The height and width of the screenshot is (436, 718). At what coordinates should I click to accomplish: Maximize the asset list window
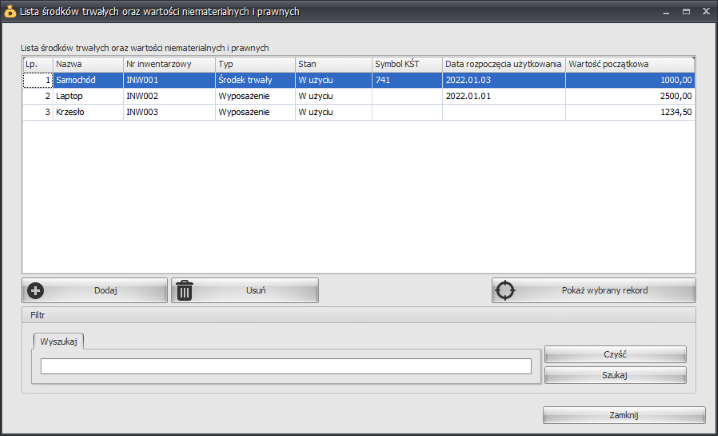coord(686,12)
